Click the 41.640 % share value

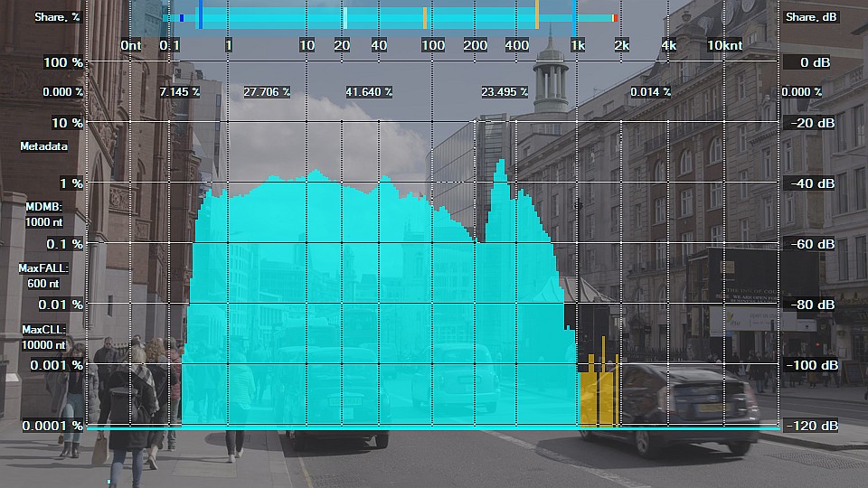369,92
